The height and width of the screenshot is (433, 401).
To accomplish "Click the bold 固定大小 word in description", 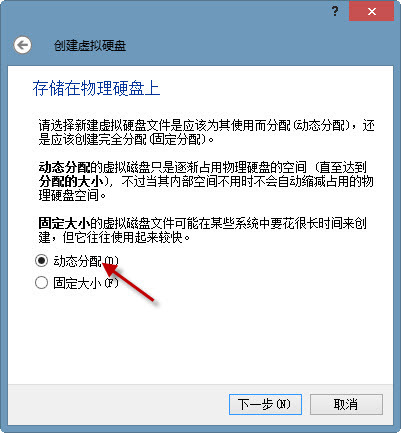I will tap(64, 223).
